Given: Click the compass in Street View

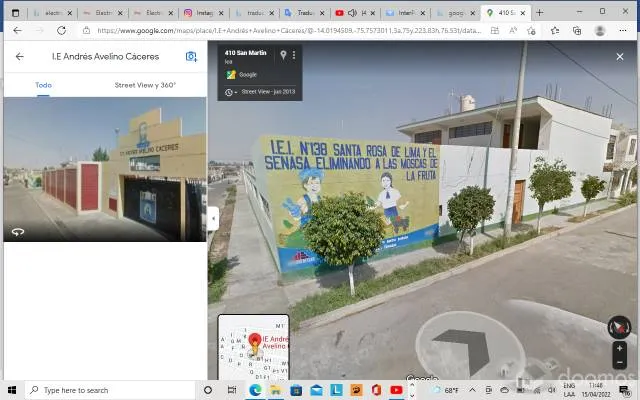Looking at the screenshot, I should pos(619,327).
